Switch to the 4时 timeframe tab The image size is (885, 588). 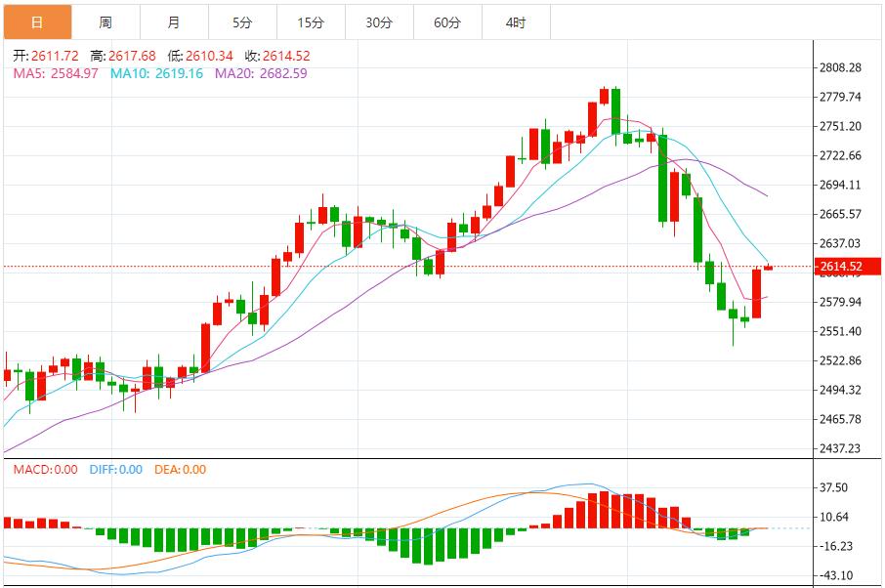pyautogui.click(x=516, y=22)
